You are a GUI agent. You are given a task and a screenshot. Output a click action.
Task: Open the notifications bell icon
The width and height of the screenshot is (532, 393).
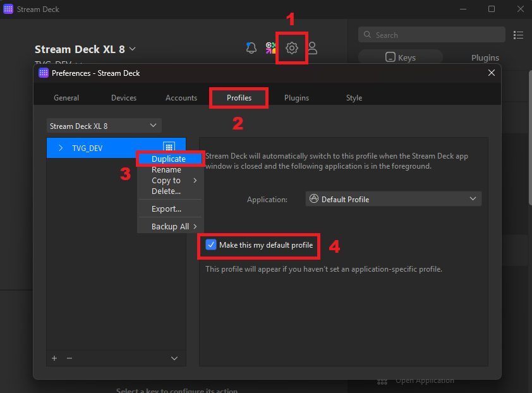(x=251, y=48)
